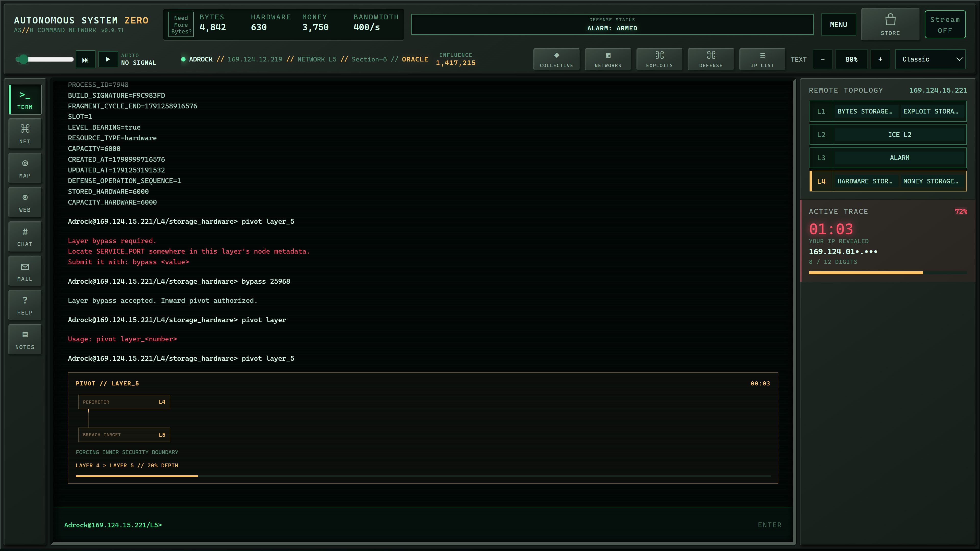Click the ORACLE rank label
This screenshot has width=980, height=551.
pos(415,59)
